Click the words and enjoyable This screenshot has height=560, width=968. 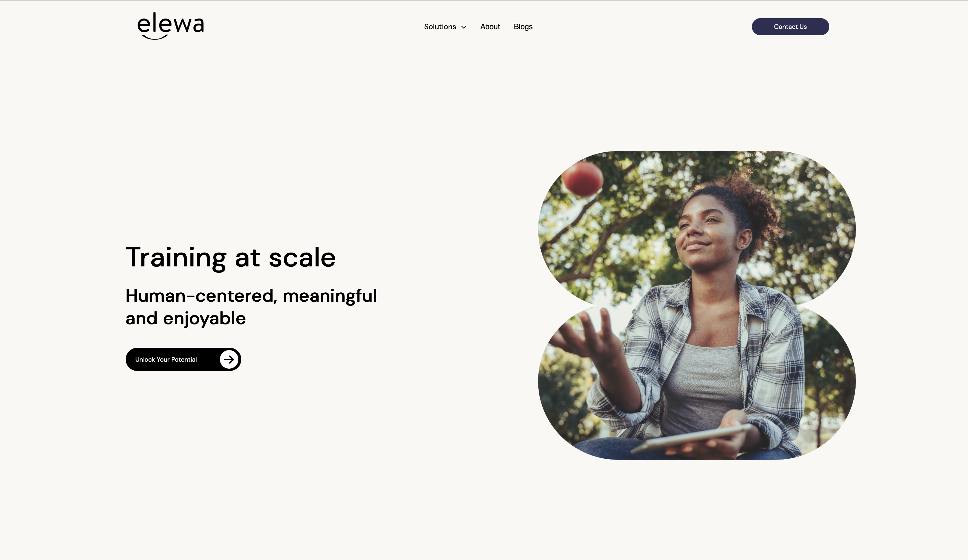[x=186, y=319]
